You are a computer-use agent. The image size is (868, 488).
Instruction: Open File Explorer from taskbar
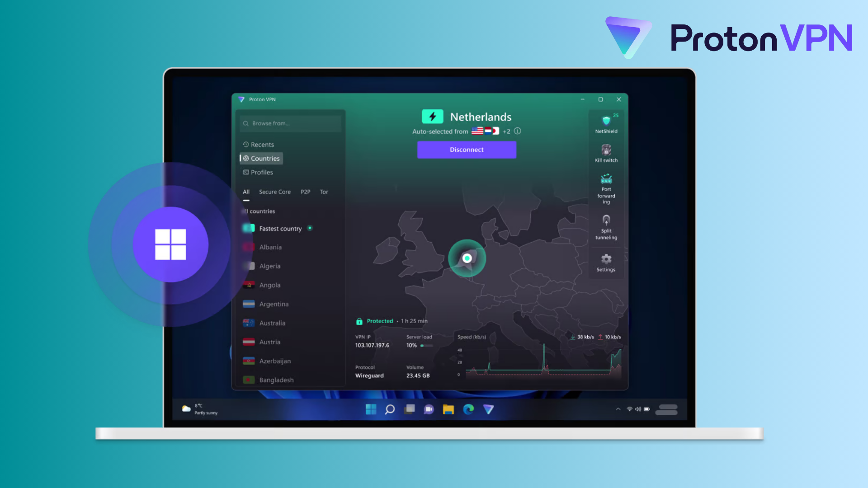click(448, 409)
